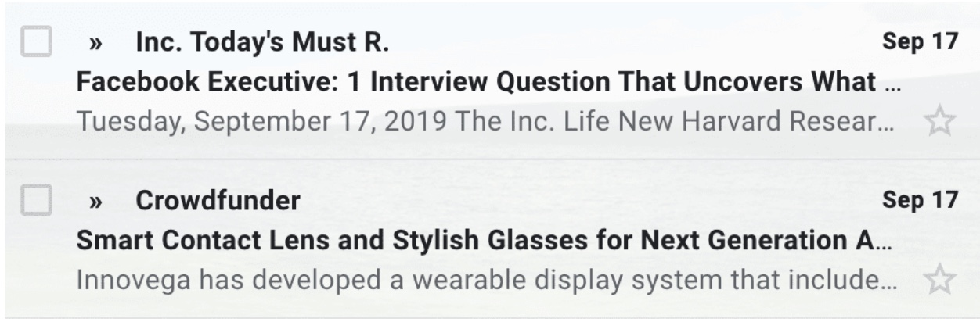The width and height of the screenshot is (980, 322).
Task: Open the email from Crowdfunder sender name
Action: (218, 201)
